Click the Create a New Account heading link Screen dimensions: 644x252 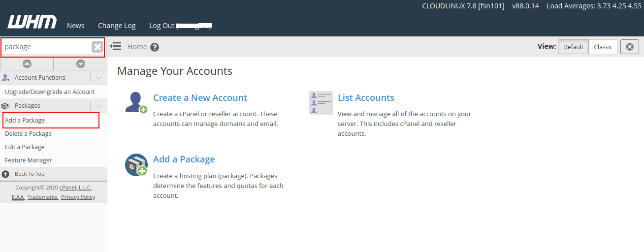(200, 97)
